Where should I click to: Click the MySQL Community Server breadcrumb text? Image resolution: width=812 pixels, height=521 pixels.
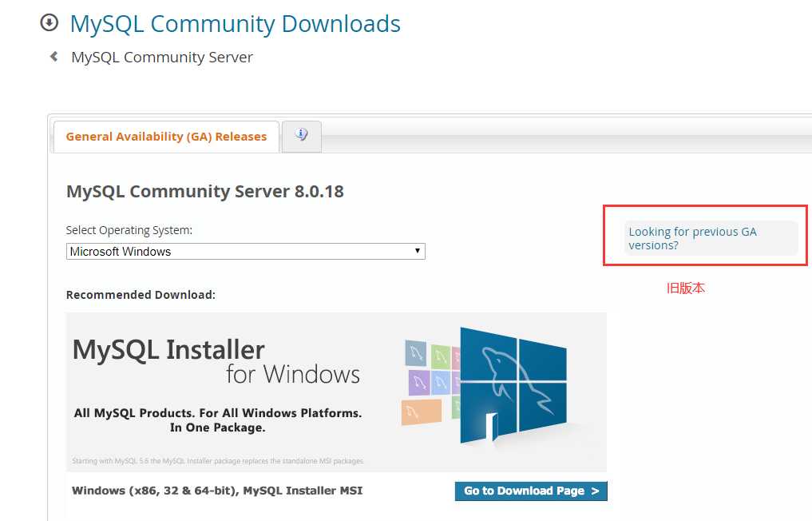[161, 57]
